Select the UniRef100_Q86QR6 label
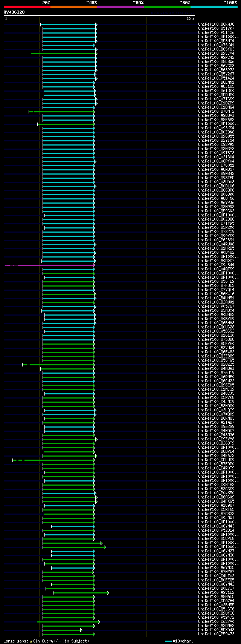This screenshot has height=644, width=241. coord(216,190)
